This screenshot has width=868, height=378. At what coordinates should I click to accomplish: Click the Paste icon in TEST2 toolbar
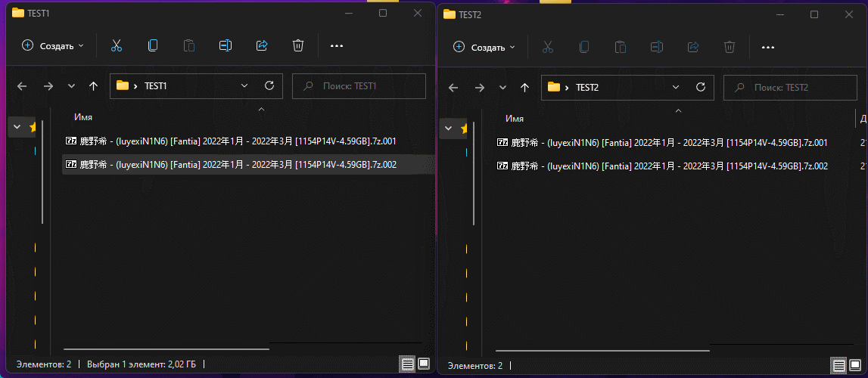coord(621,47)
